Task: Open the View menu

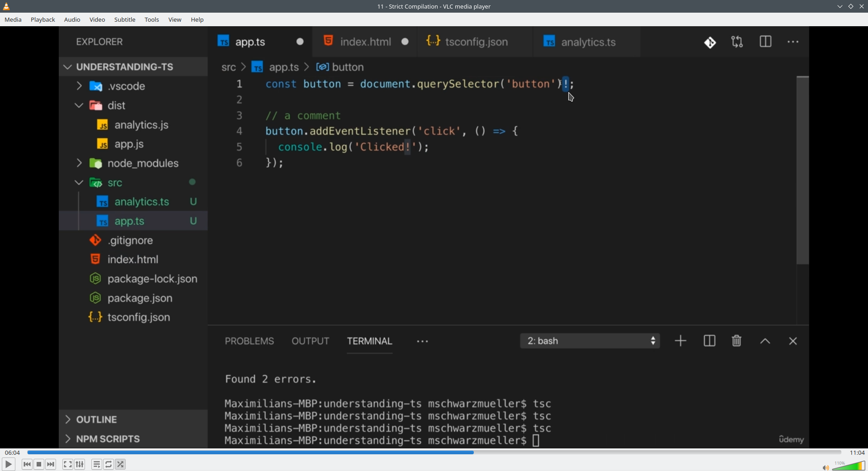Action: (x=175, y=20)
